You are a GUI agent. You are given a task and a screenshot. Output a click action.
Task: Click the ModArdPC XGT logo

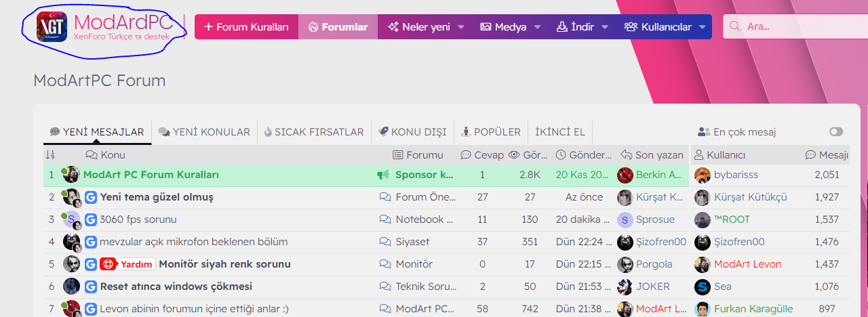click(x=53, y=26)
